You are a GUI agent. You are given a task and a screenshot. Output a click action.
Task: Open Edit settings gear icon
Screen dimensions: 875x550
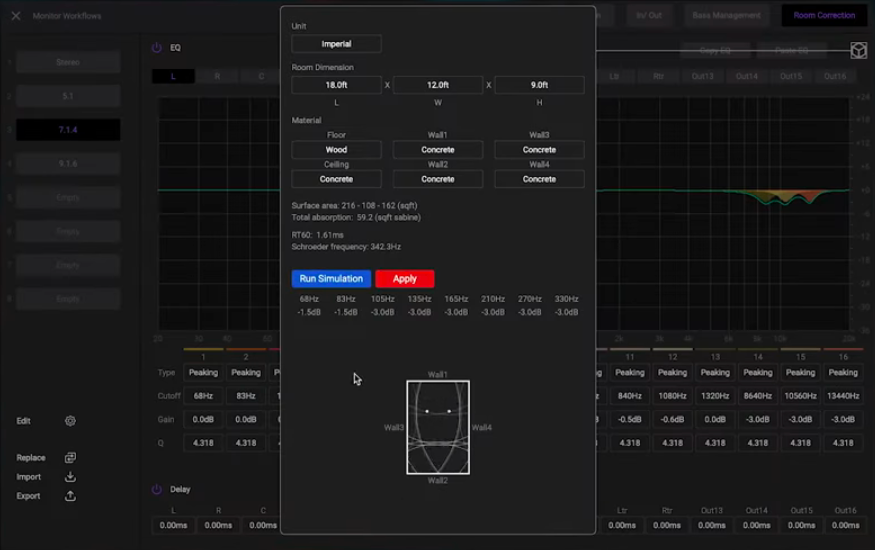[x=70, y=421]
